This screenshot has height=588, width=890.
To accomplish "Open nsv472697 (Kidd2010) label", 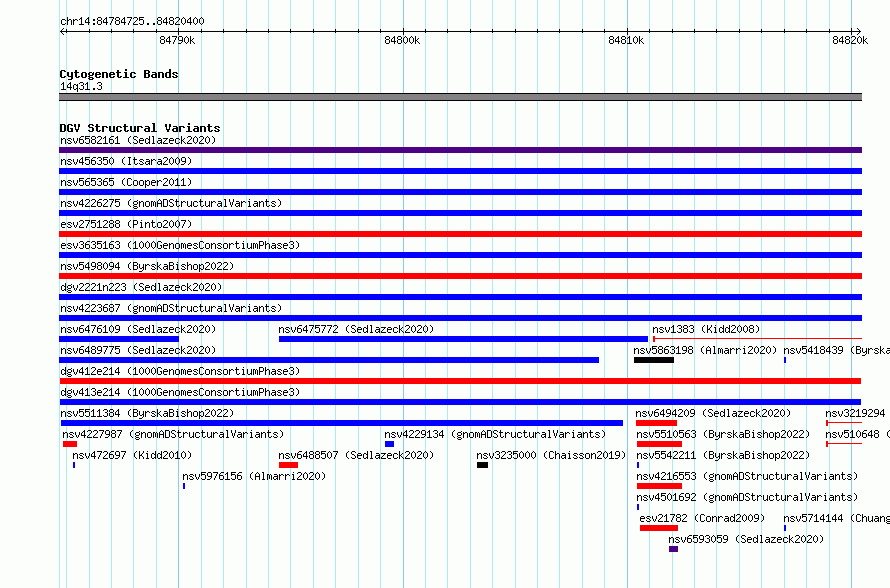I will (x=132, y=455).
